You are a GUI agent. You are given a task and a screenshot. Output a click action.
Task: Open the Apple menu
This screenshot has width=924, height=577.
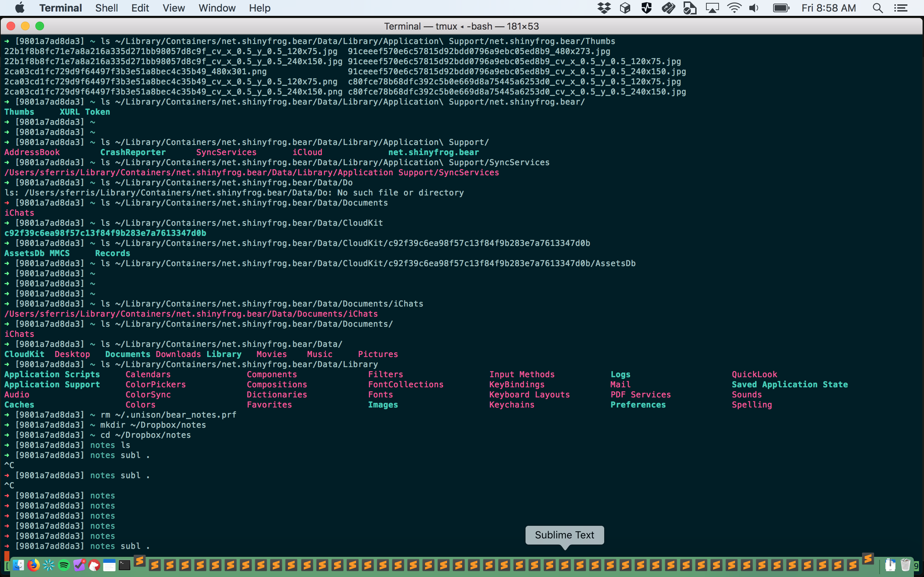(x=20, y=8)
